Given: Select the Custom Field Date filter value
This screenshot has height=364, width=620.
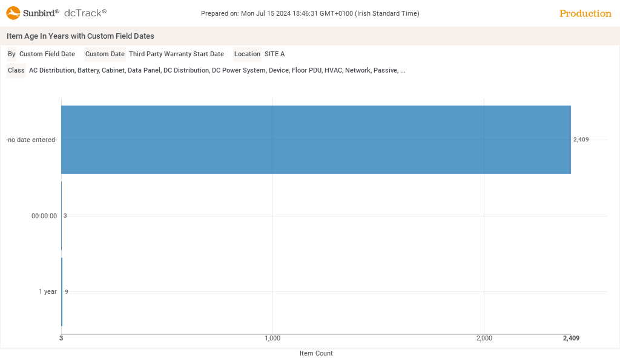Looking at the screenshot, I should pyautogui.click(x=47, y=54).
